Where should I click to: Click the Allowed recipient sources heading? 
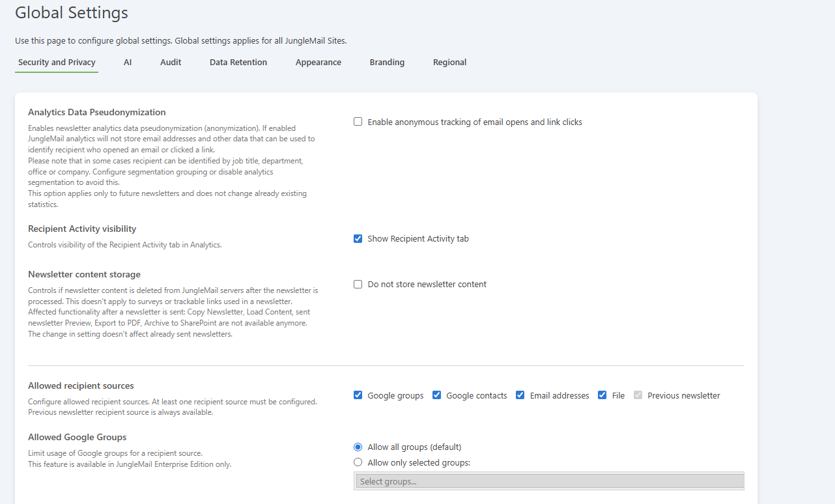point(81,385)
